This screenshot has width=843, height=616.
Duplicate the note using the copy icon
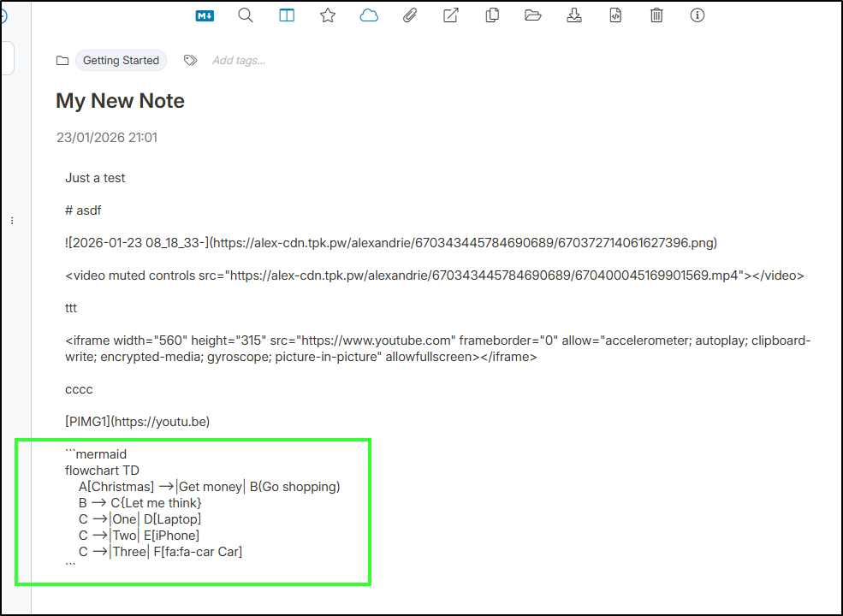pyautogui.click(x=492, y=15)
